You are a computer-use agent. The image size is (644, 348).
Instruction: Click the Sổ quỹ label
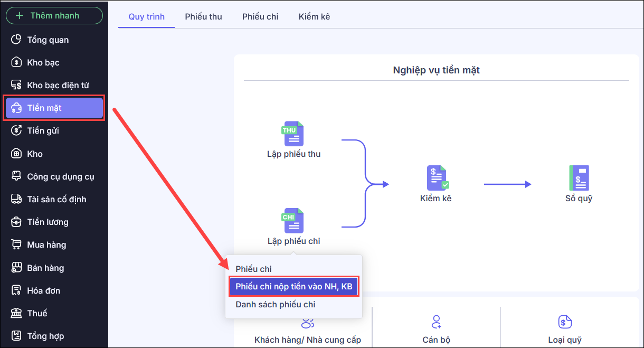point(579,199)
